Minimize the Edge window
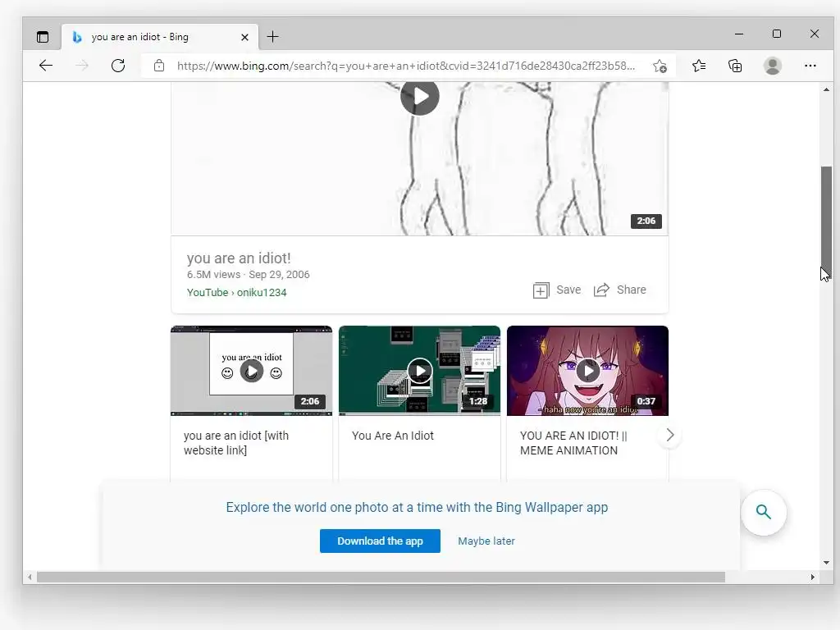Screen dimensions: 840x630 point(739,34)
